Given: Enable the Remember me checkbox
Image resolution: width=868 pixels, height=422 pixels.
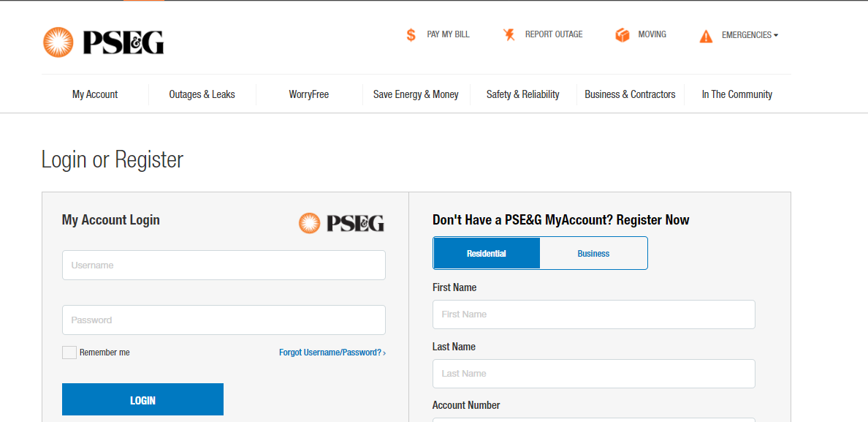Looking at the screenshot, I should point(69,352).
